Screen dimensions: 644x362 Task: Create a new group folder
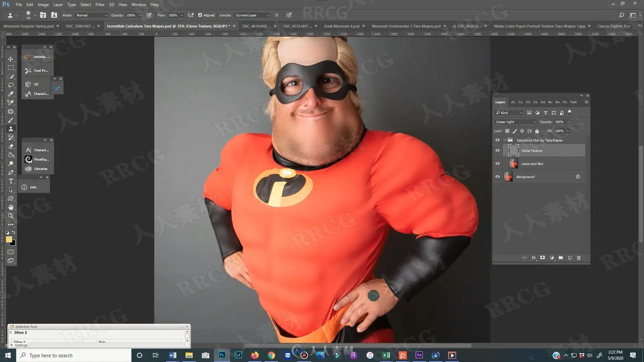click(561, 258)
